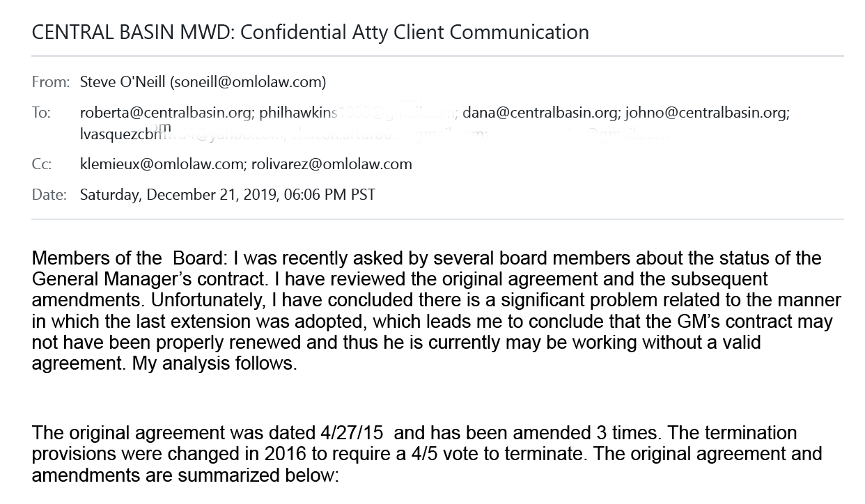Open recipient johno@centralbasin.org

coord(706,113)
